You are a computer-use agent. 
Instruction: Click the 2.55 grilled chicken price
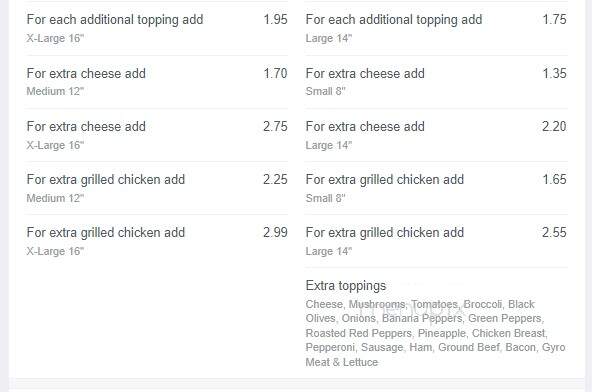coord(554,233)
